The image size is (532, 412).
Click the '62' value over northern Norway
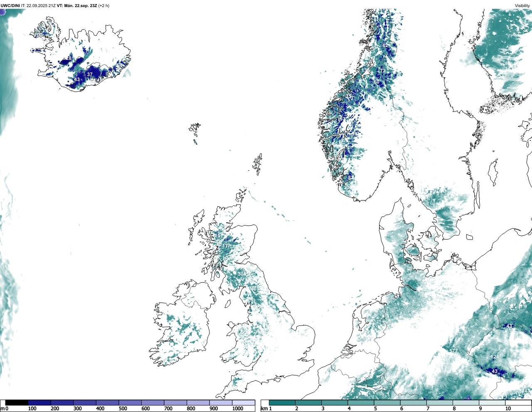click(x=385, y=45)
